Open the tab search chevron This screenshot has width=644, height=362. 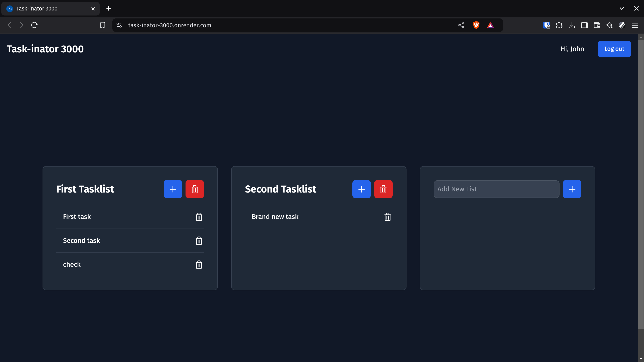(622, 8)
